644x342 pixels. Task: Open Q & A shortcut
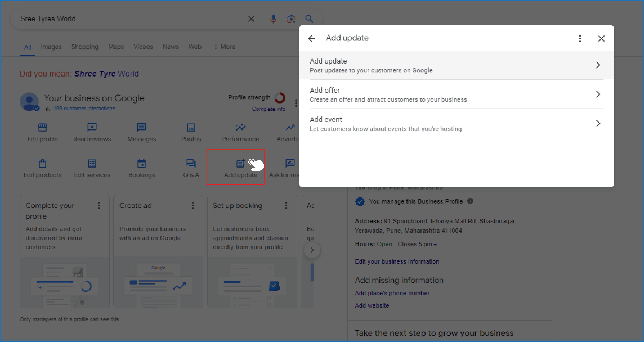[191, 169]
